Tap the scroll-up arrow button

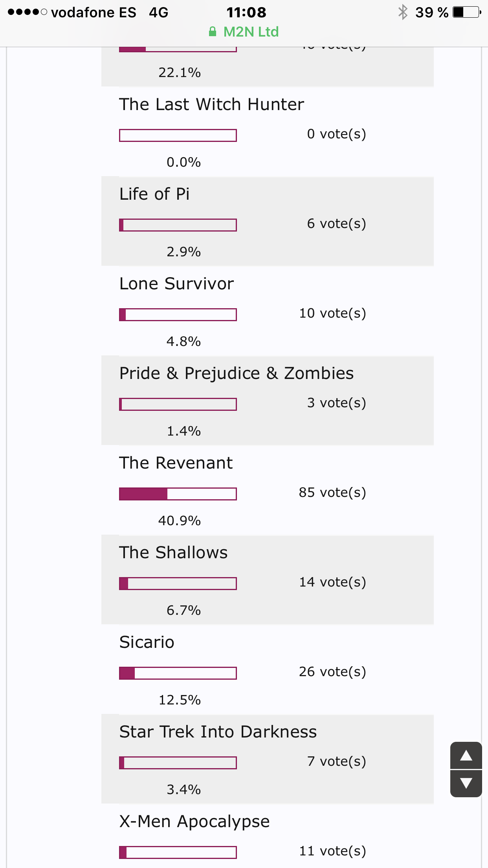point(466,755)
